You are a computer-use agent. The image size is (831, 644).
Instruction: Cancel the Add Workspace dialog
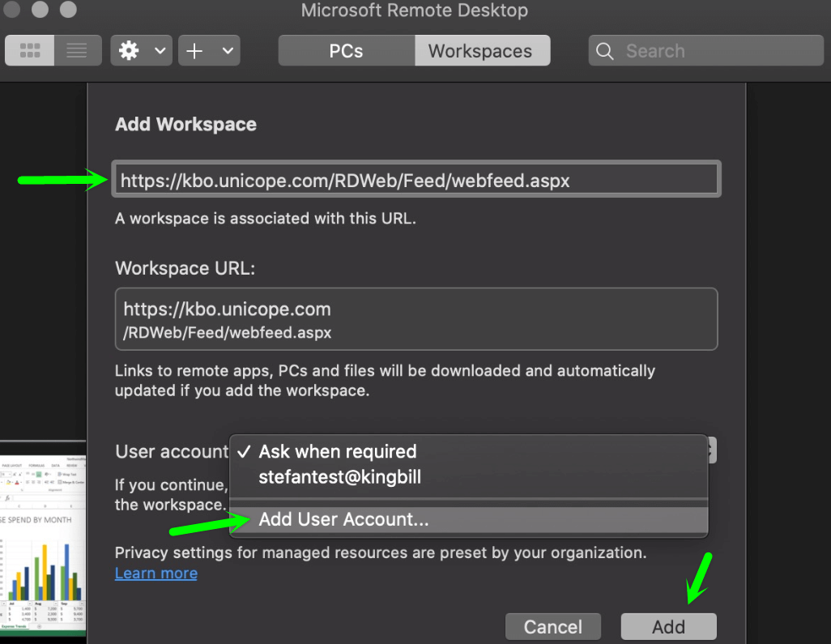[553, 626]
